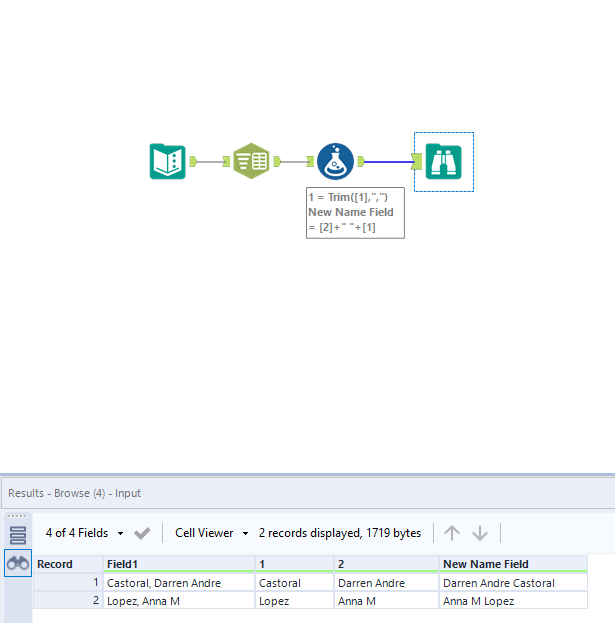Select the blue connection to Browse tool
Viewport: 615px width, 623px height.
388,162
